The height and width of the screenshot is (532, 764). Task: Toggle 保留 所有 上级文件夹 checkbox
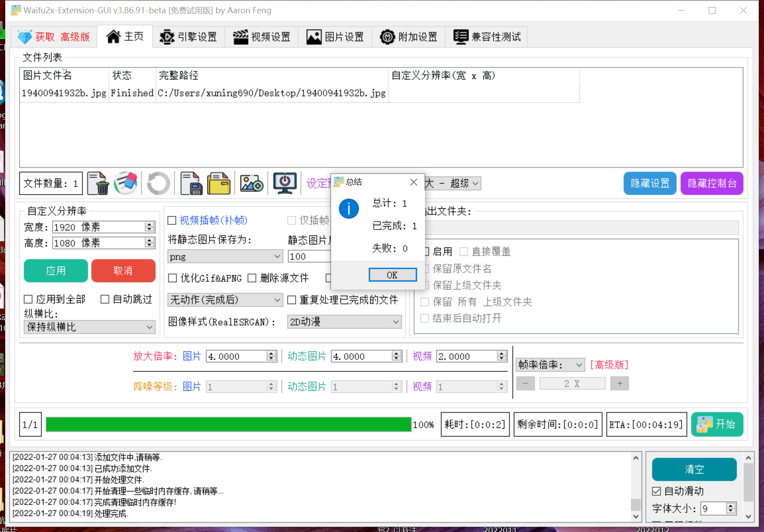point(425,302)
